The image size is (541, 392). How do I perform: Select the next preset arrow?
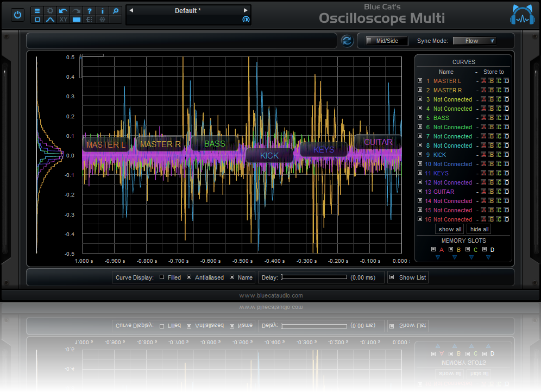246,10
